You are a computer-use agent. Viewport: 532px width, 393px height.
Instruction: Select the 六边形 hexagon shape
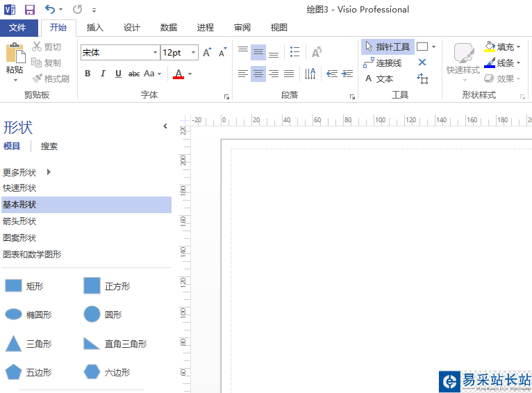tap(107, 372)
